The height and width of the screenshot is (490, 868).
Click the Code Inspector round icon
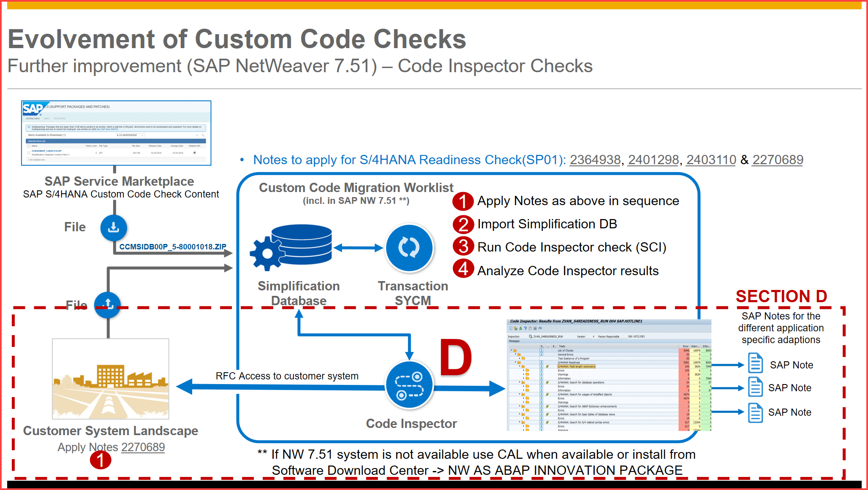pyautogui.click(x=409, y=385)
